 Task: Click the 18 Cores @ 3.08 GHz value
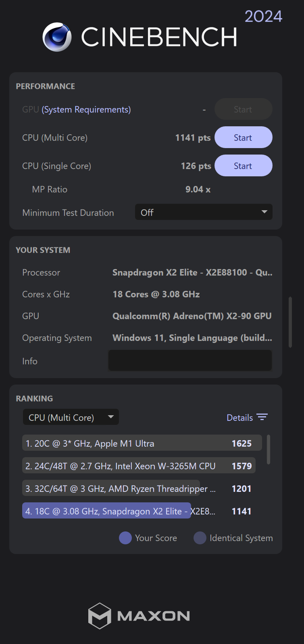(156, 294)
